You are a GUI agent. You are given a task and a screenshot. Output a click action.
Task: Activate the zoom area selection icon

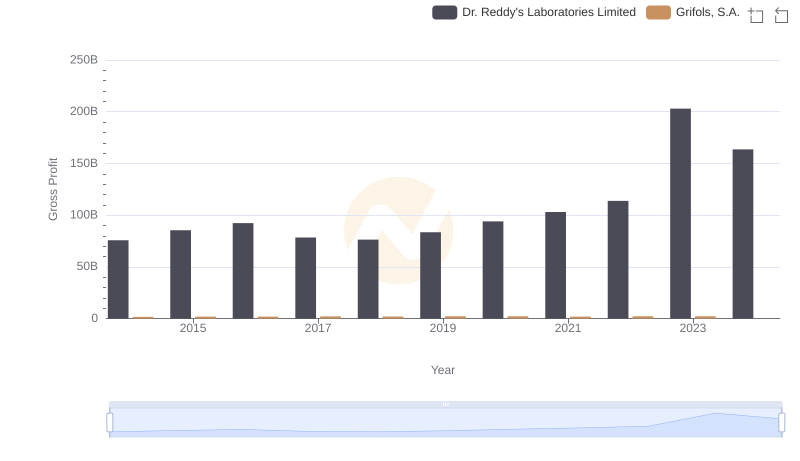756,15
